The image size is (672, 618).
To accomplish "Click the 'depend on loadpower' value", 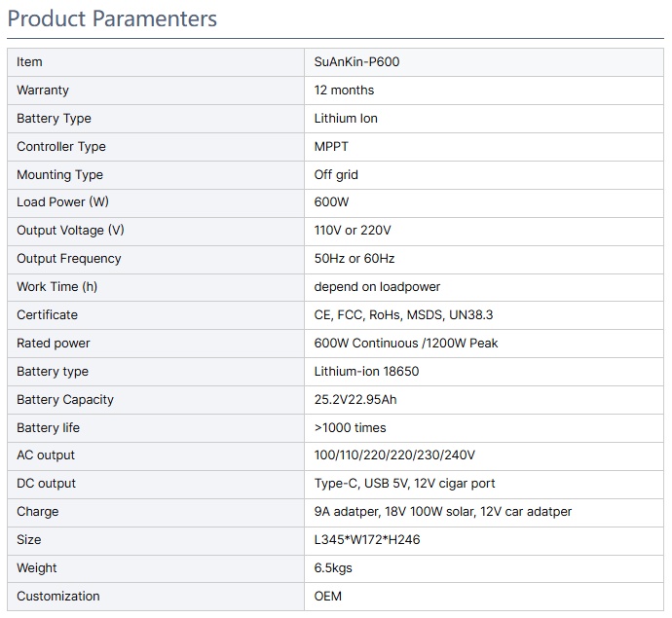I will point(377,287).
